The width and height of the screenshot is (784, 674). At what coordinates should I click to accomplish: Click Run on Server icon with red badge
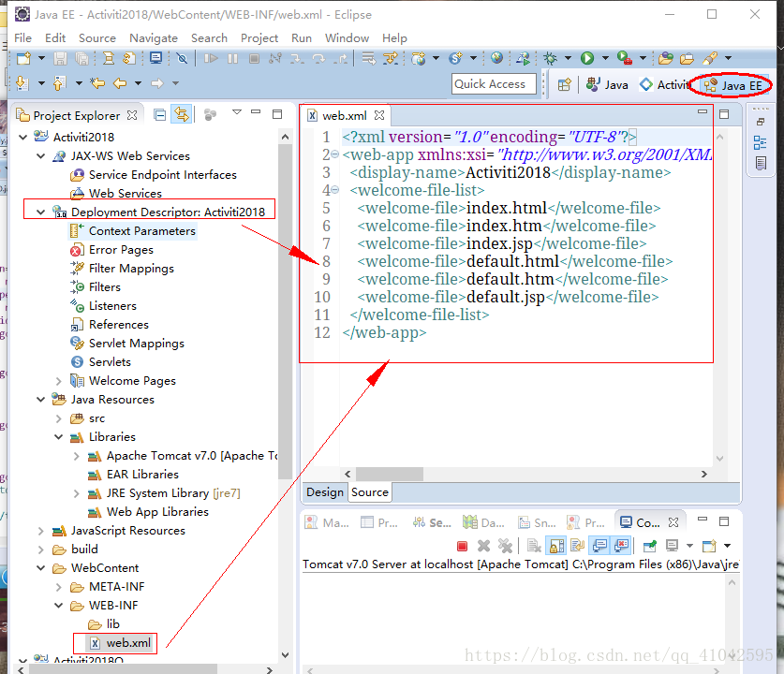(624, 58)
